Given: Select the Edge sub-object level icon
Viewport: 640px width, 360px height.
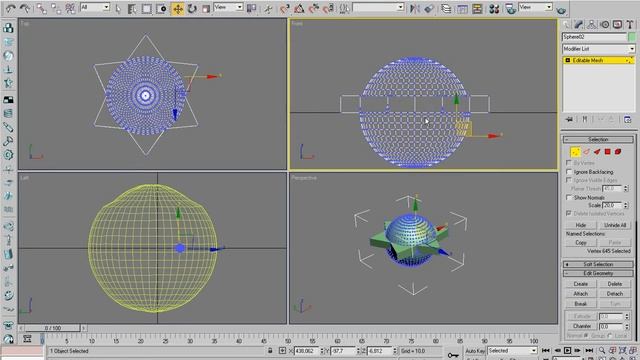Looking at the screenshot, I should (587, 152).
